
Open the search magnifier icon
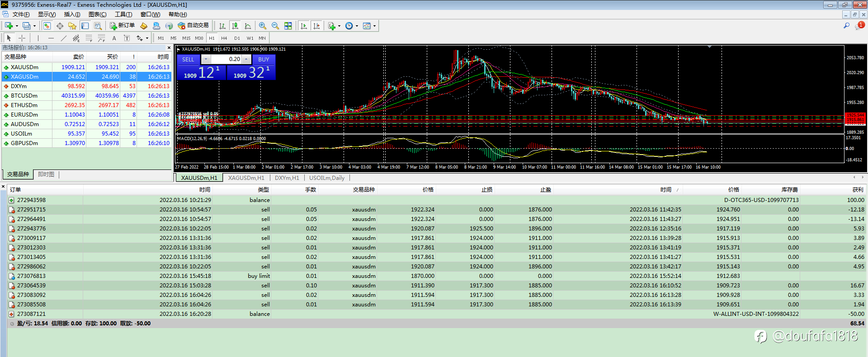[x=846, y=26]
